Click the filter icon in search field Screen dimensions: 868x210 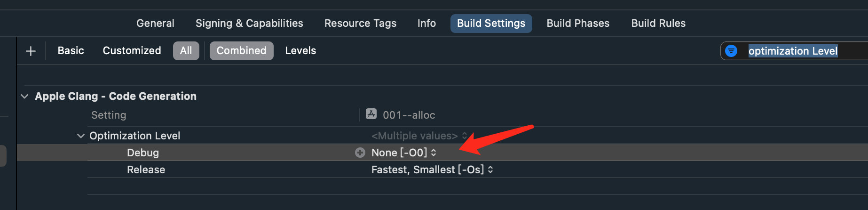731,51
